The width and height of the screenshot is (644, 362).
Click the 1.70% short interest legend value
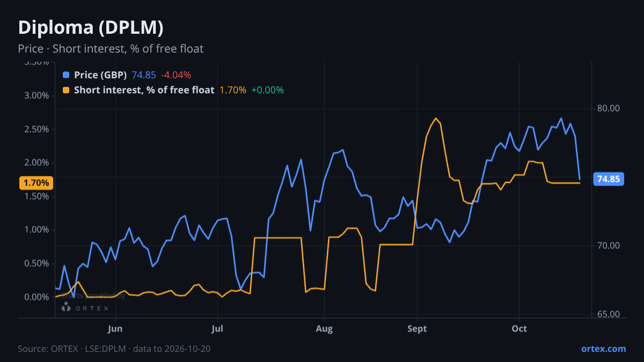tap(233, 90)
